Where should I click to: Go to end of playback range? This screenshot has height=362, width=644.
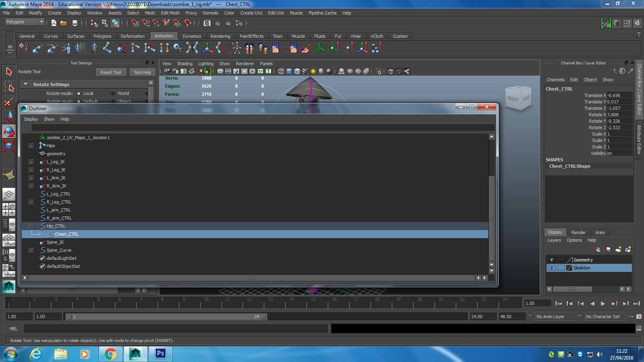tap(637, 304)
